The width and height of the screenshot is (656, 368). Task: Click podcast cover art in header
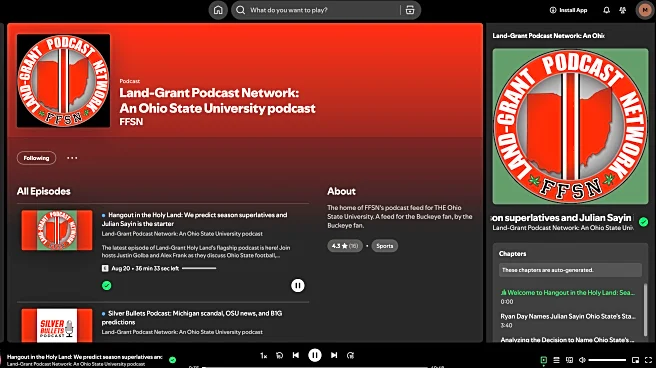click(x=64, y=81)
